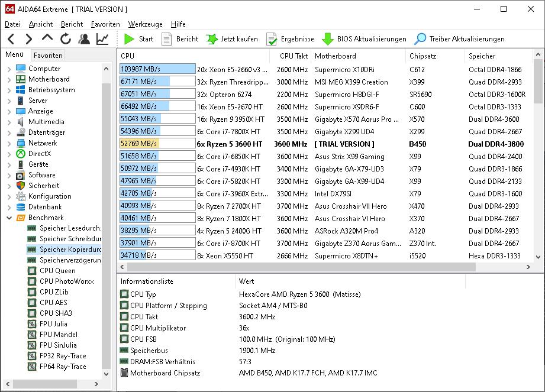The height and width of the screenshot is (392, 545).
Task: Select the FP32 Ray-Trace benchmark icon
Action: 32,356
